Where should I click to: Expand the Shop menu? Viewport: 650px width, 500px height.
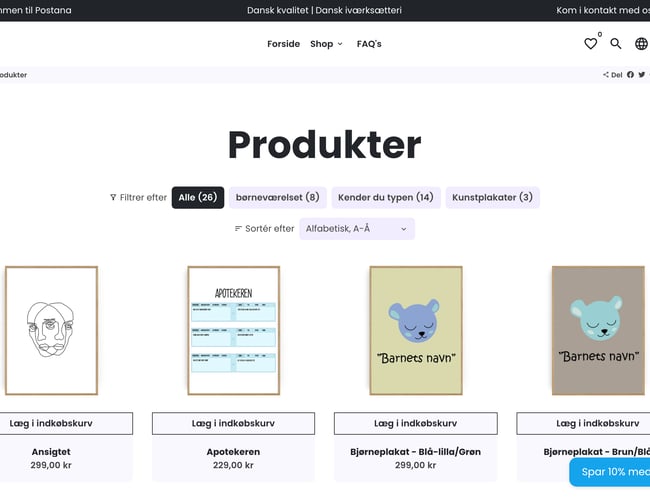point(326,44)
